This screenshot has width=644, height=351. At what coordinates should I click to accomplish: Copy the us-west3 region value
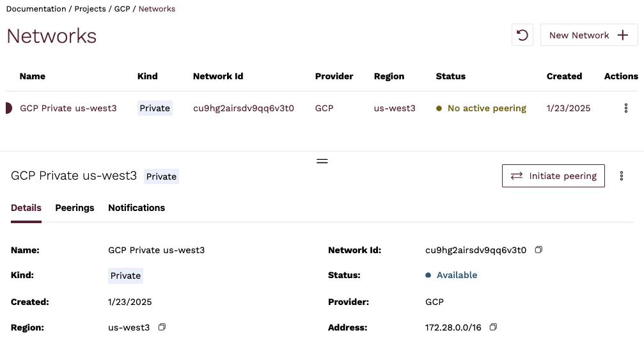pyautogui.click(x=162, y=327)
